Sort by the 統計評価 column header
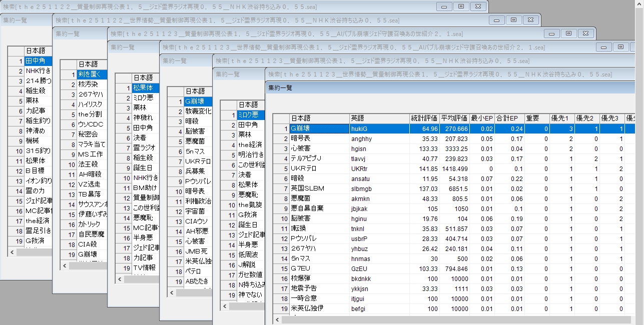This screenshot has height=325, width=644. 424,118
